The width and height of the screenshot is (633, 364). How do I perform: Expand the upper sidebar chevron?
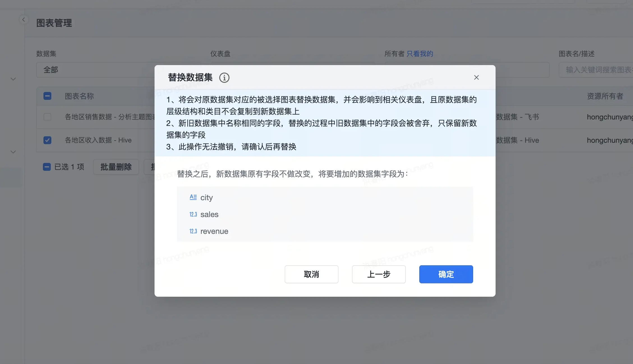click(x=13, y=79)
